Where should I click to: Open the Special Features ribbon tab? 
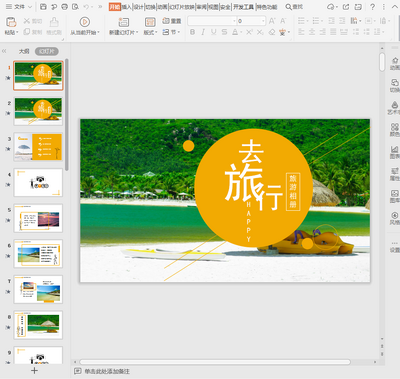tap(267, 7)
